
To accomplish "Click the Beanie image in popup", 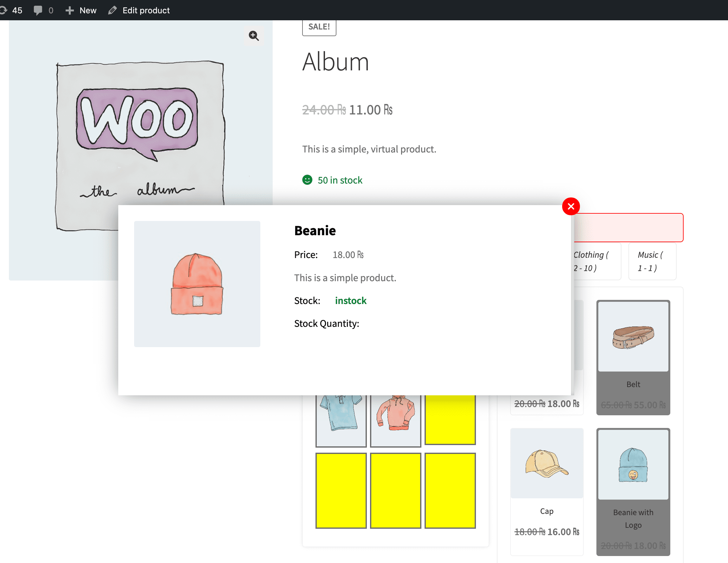I will coord(197,284).
